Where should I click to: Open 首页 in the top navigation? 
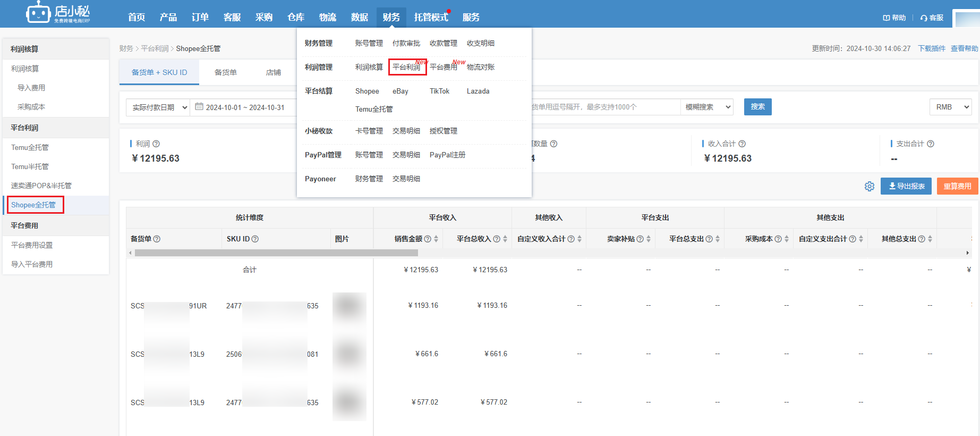click(137, 18)
